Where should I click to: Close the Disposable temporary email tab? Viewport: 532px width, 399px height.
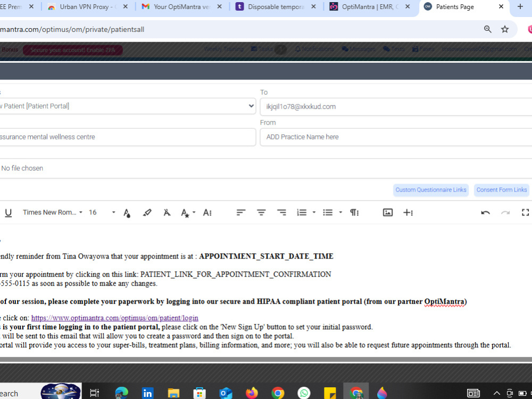tap(313, 7)
